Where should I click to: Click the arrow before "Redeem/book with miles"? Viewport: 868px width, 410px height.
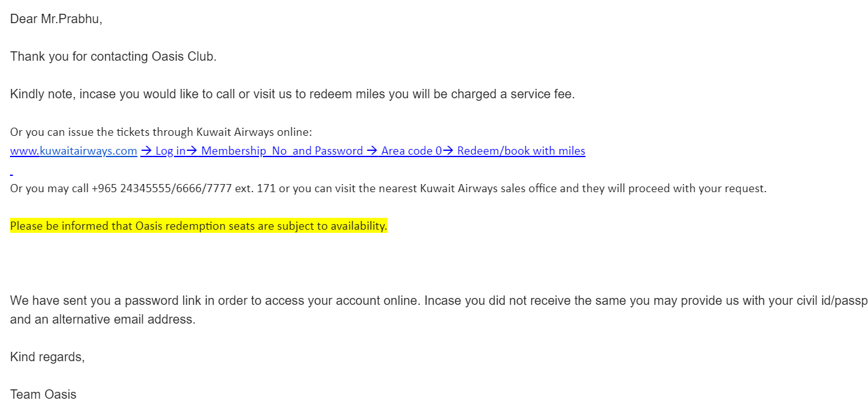click(x=448, y=151)
